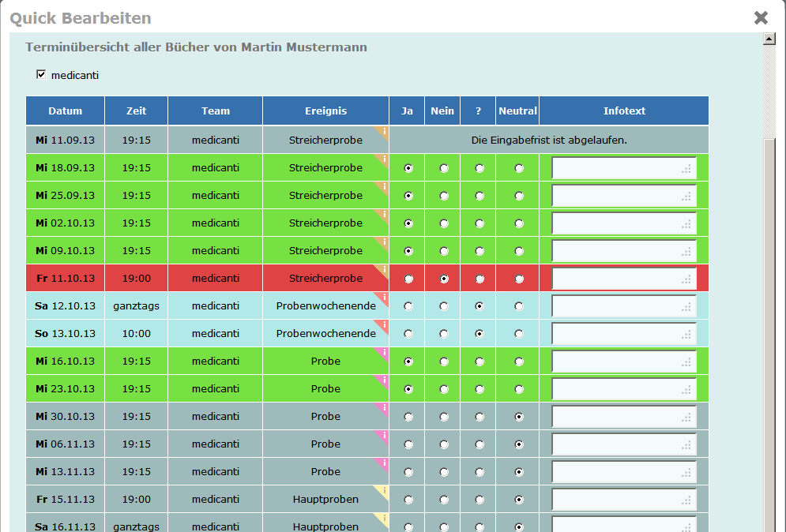
Task: Close the Quick Bearbeiten dialog
Action: click(x=761, y=17)
